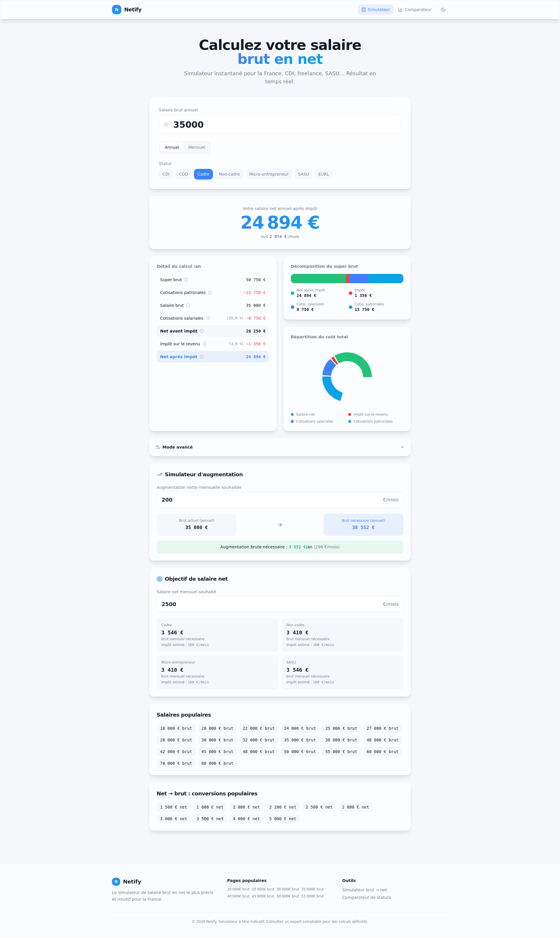Open the Simulateur tab

pos(376,10)
